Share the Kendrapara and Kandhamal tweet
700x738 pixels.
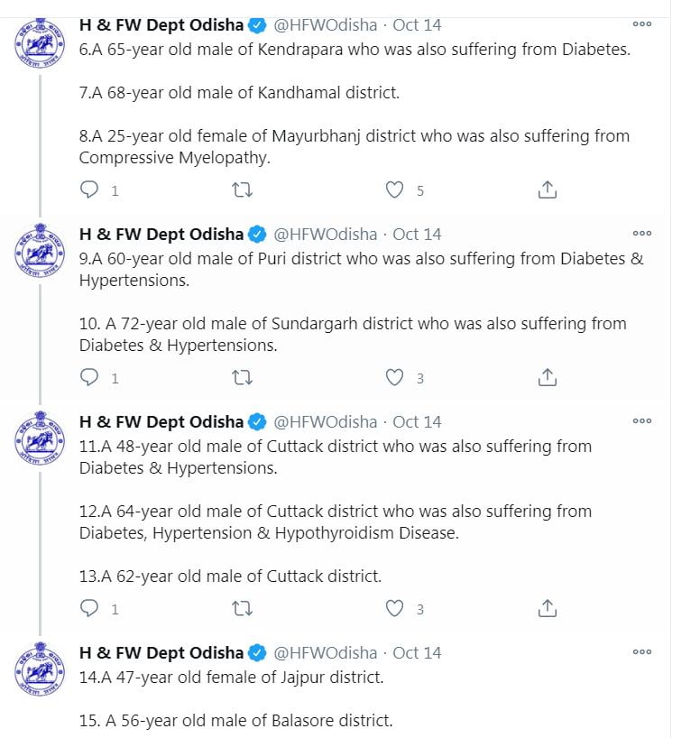click(547, 190)
